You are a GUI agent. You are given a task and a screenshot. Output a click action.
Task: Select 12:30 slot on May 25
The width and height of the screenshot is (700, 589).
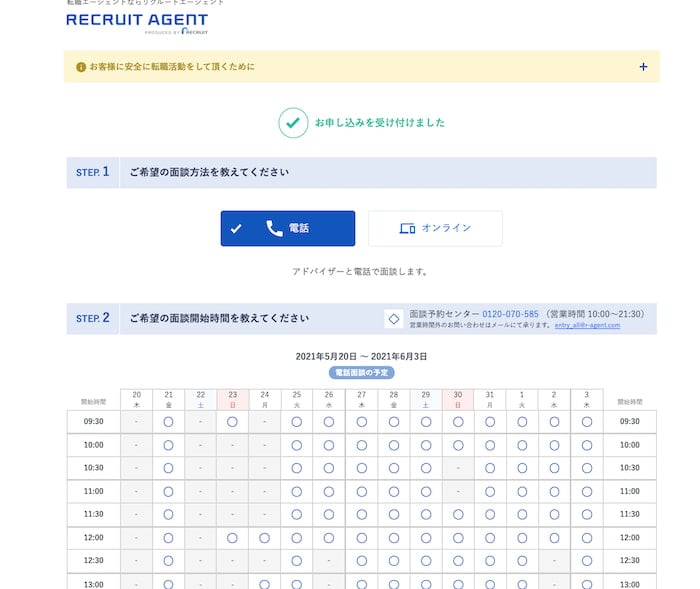tap(296, 561)
